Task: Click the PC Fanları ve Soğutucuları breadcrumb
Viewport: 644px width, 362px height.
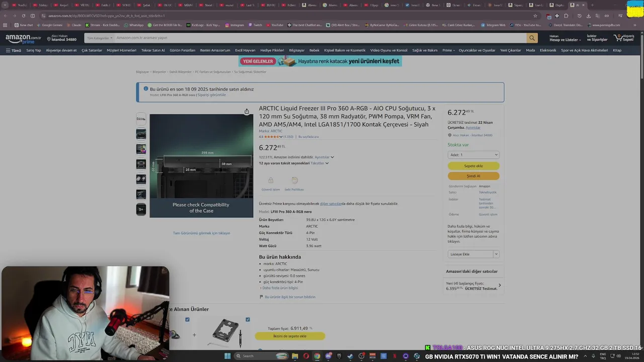Action: pyautogui.click(x=213, y=72)
